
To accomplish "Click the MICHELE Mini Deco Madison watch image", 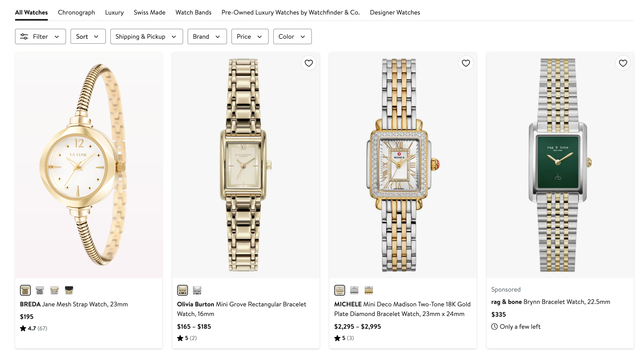I will 402,165.
